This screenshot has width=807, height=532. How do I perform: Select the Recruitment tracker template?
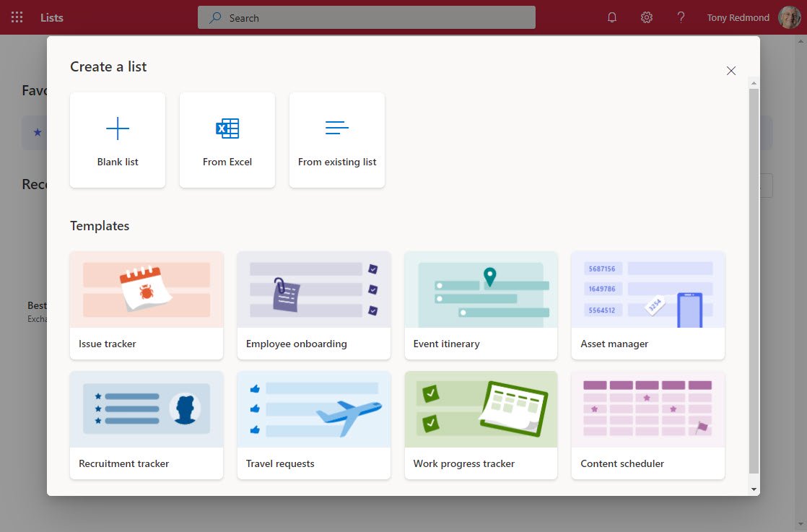coord(146,425)
